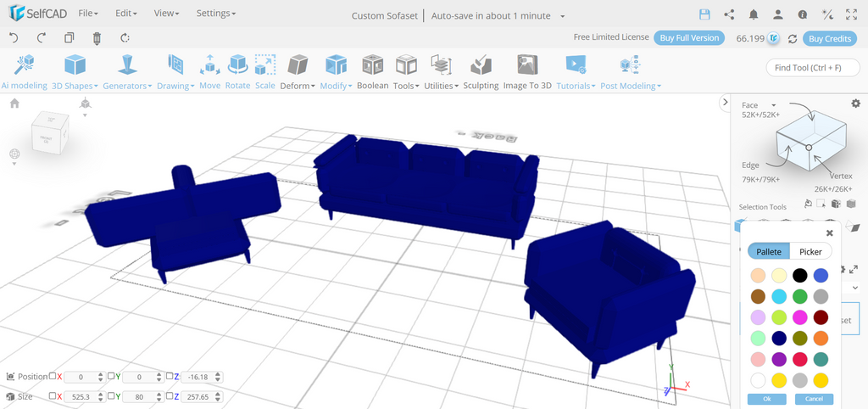The image size is (868, 409).
Task: Open the Sculpting tool
Action: click(x=481, y=72)
